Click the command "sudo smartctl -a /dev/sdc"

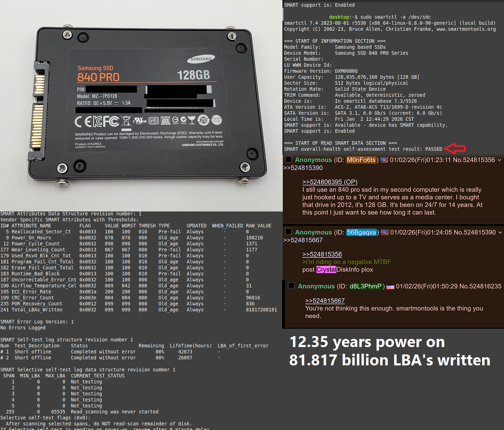coord(396,17)
